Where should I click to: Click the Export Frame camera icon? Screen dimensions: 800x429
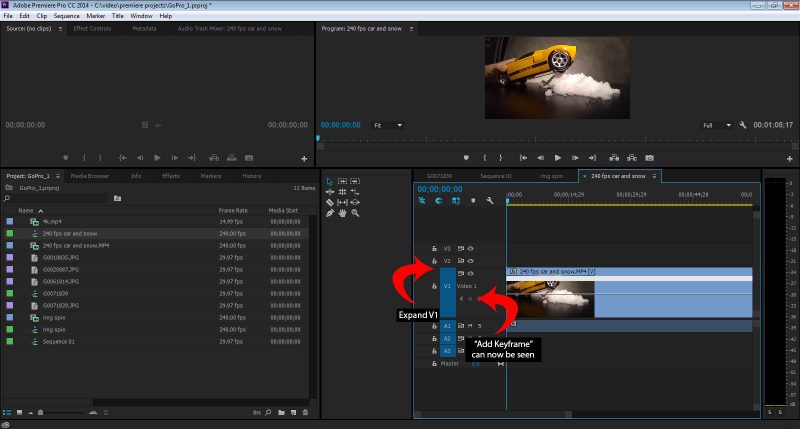coord(649,158)
